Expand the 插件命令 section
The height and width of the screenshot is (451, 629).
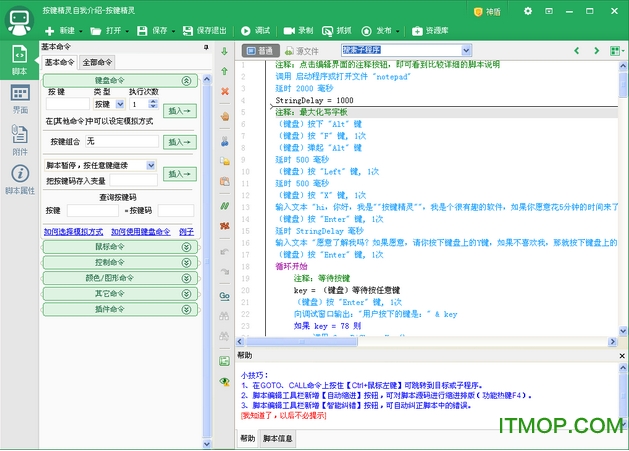pos(186,309)
